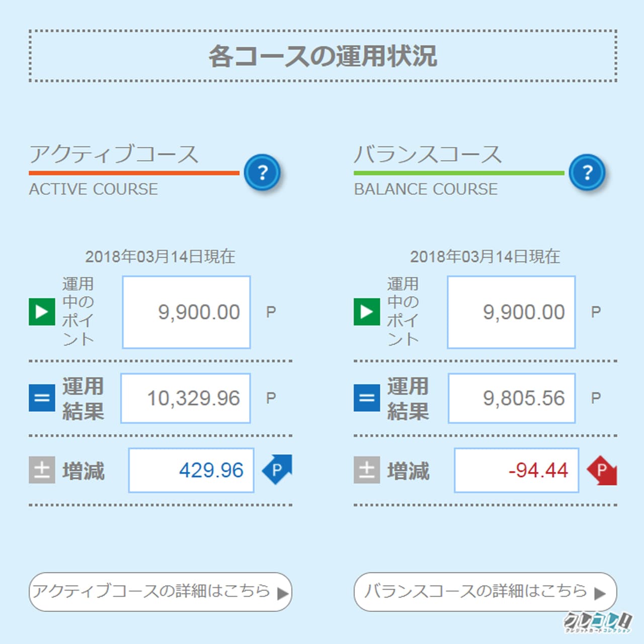Click the Balance Course result field 9,805.56
This screenshot has width=644, height=644.
(512, 398)
